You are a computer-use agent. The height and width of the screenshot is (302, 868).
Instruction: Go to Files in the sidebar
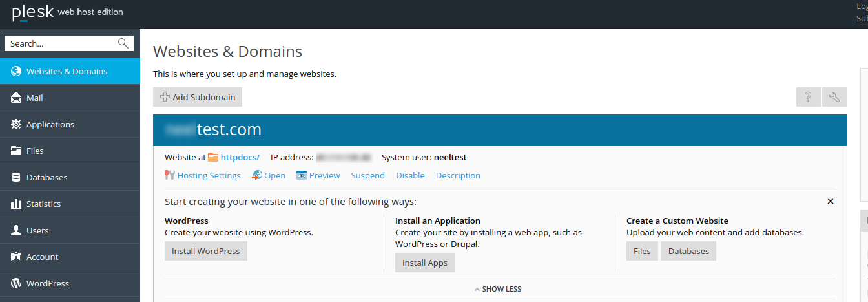[x=35, y=151]
